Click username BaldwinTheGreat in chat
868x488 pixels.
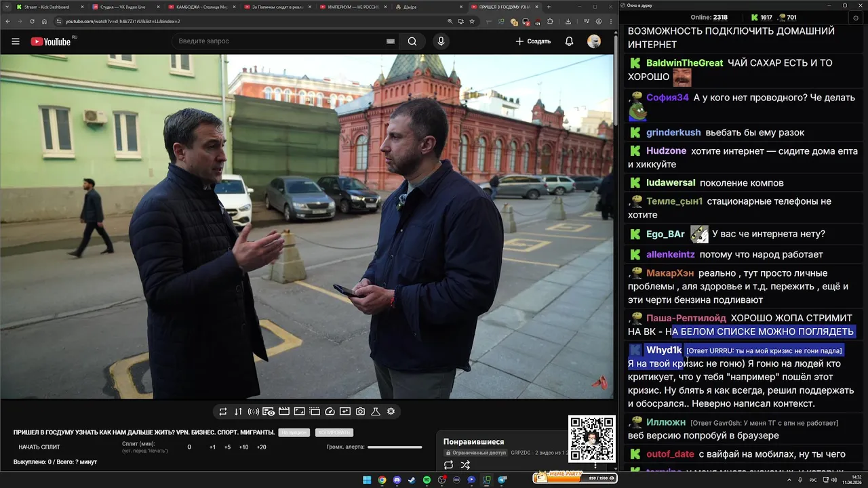[x=685, y=63]
